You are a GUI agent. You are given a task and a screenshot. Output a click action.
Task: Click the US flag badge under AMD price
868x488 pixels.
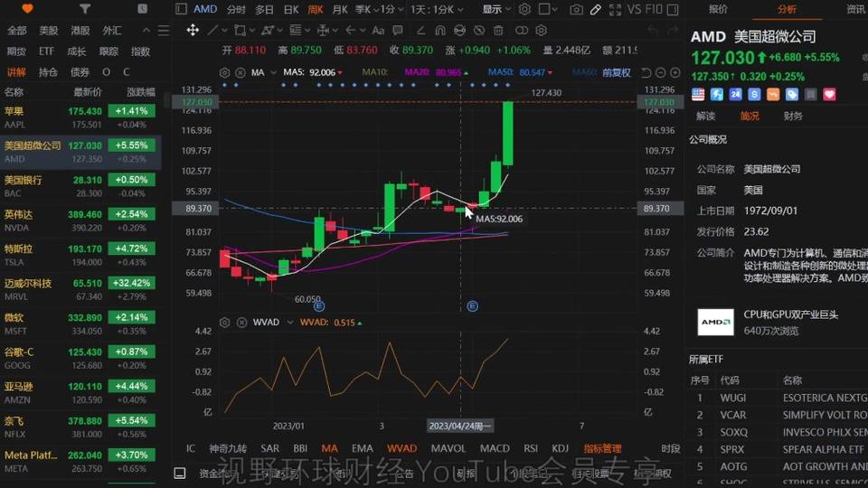pos(698,95)
